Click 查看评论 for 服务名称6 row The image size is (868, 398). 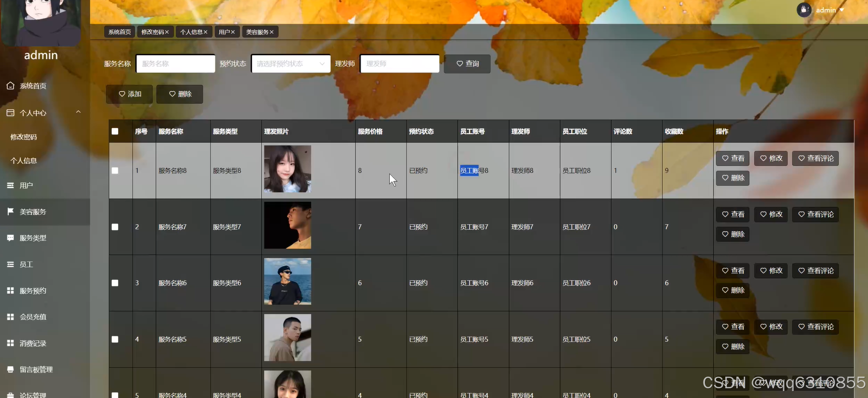pyautogui.click(x=815, y=270)
